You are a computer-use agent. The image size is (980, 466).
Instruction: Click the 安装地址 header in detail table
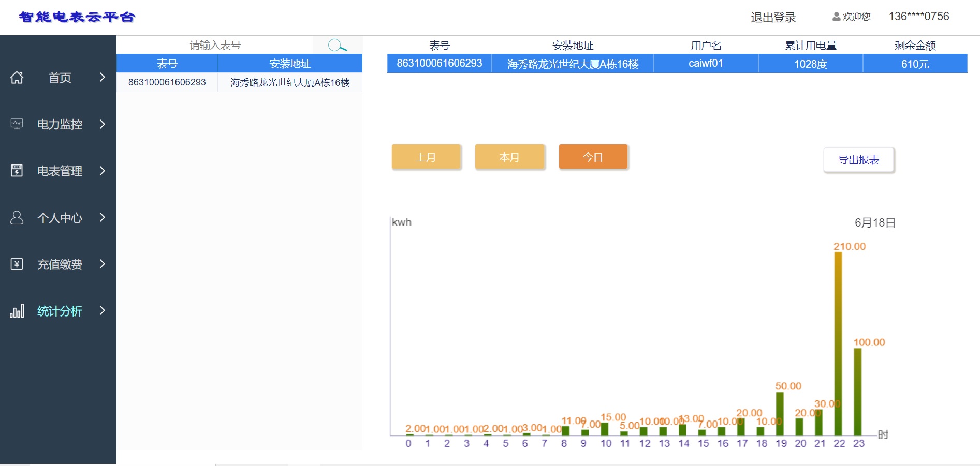tap(573, 46)
